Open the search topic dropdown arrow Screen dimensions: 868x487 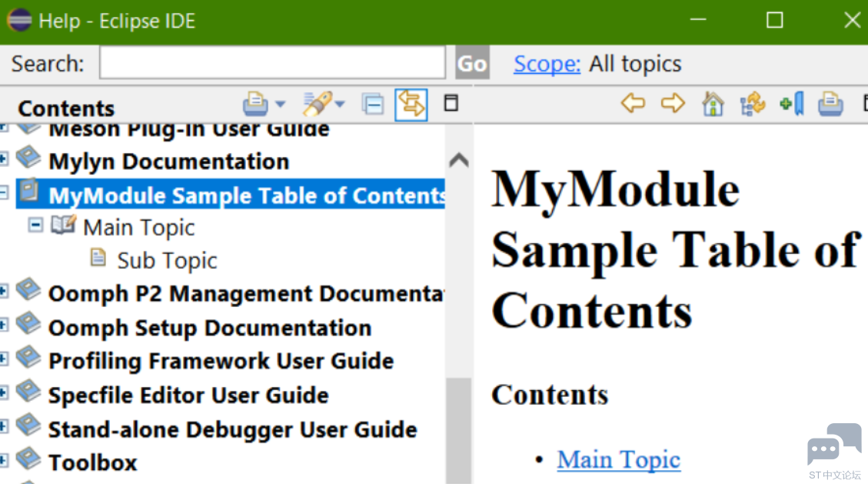point(340,104)
